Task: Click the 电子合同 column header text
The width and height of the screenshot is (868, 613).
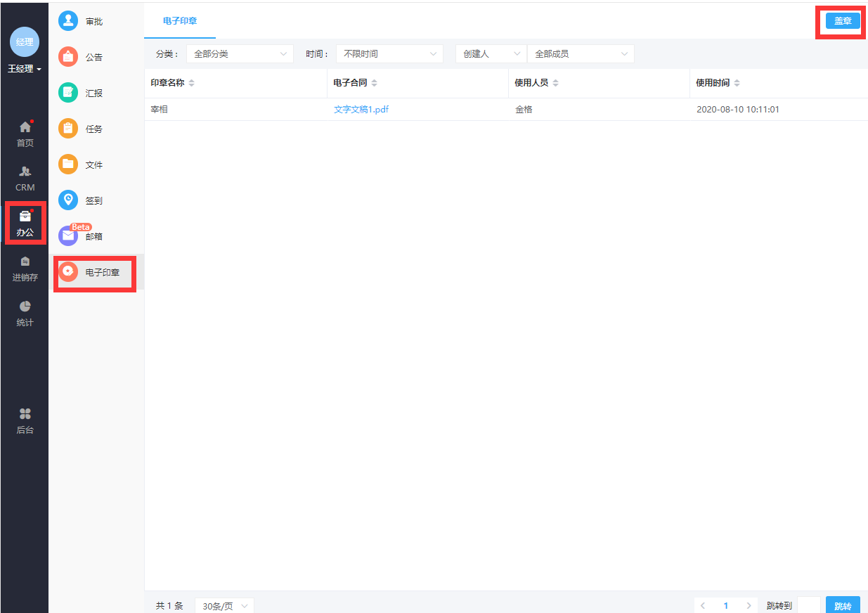Action: (x=350, y=83)
